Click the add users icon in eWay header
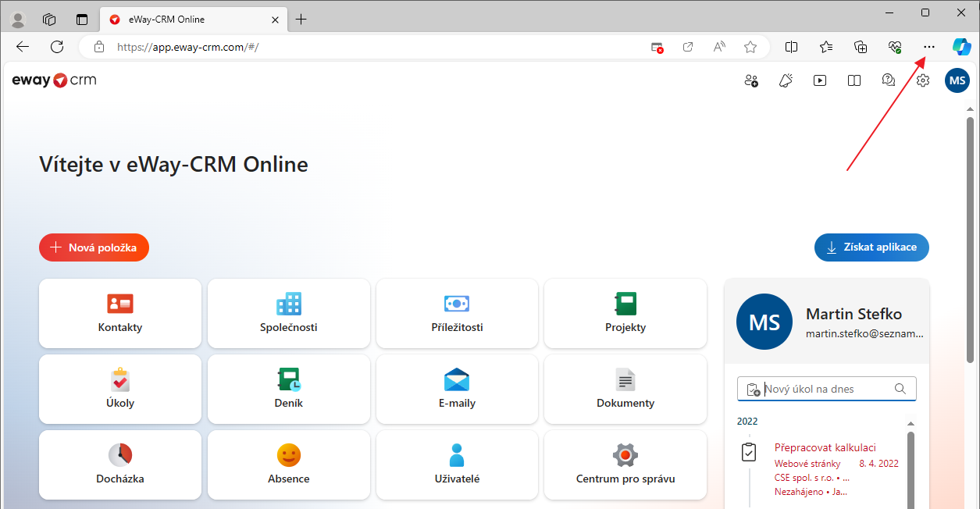The width and height of the screenshot is (980, 509). [751, 80]
